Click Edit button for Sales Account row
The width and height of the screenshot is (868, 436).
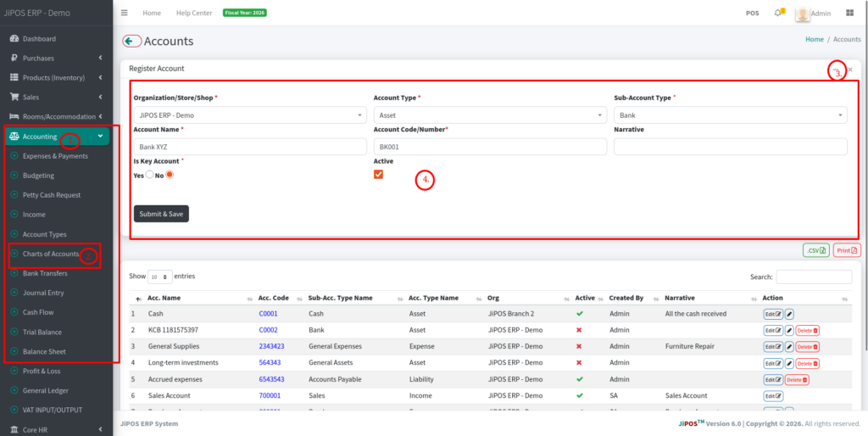pos(773,396)
